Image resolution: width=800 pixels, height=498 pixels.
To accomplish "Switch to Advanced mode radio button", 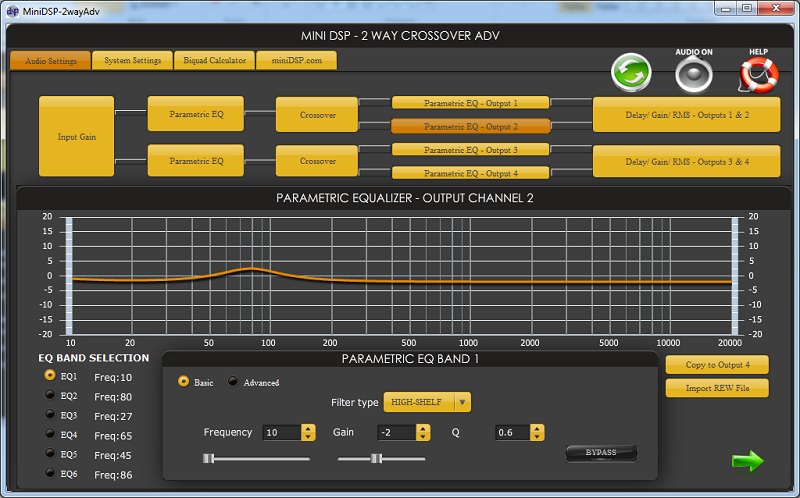I will click(234, 382).
